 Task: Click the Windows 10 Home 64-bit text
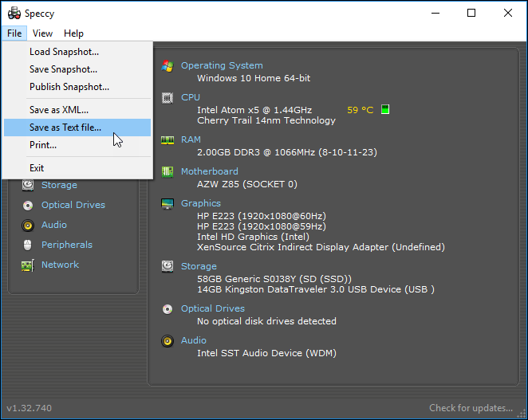[254, 78]
